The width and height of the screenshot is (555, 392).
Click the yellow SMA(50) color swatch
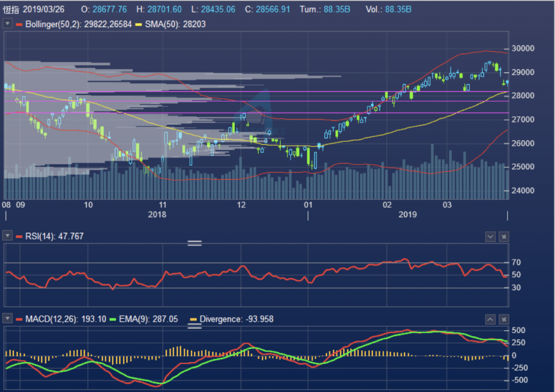[x=139, y=24]
